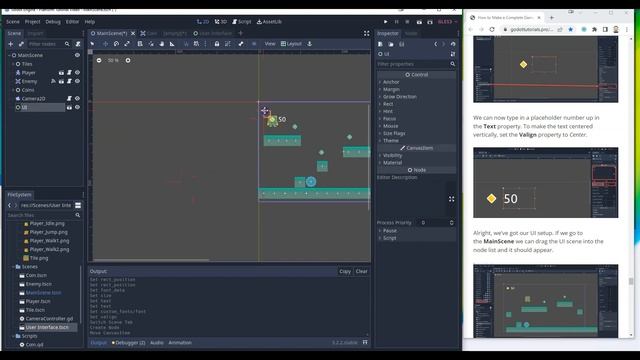This screenshot has width=640, height=360.
Task: Click the instance scene link icon
Action: [21, 44]
